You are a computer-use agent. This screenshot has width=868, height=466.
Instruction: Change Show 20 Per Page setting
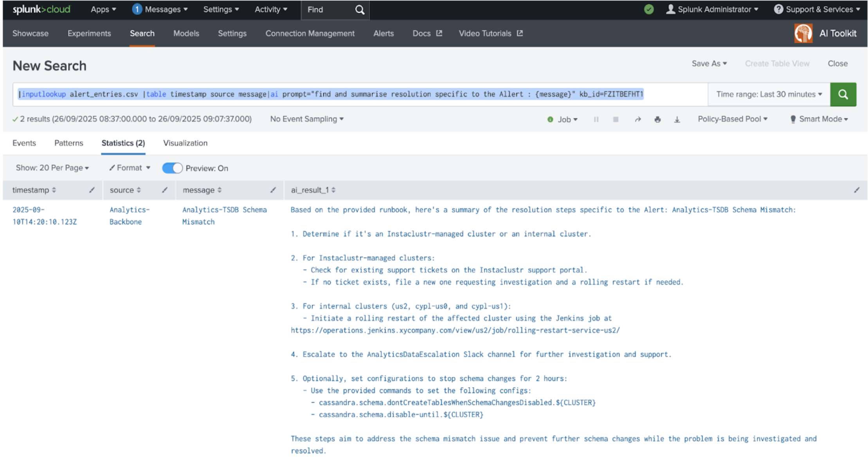point(52,168)
